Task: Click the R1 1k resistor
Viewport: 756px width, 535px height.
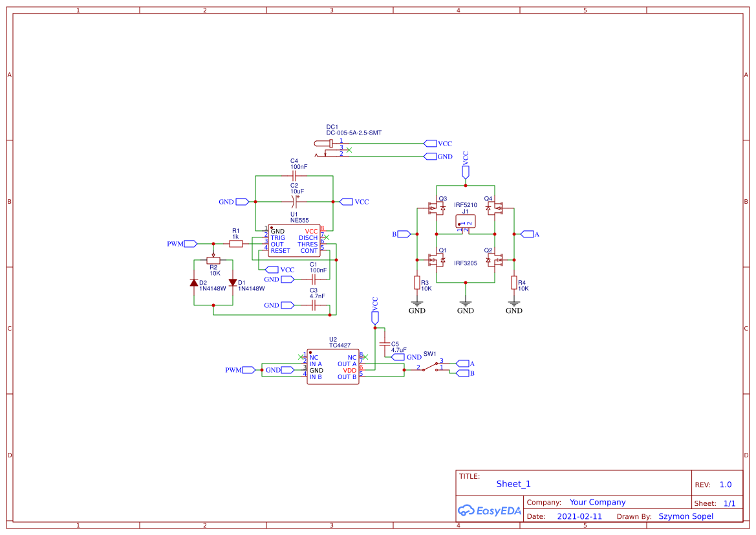Action: click(x=236, y=244)
